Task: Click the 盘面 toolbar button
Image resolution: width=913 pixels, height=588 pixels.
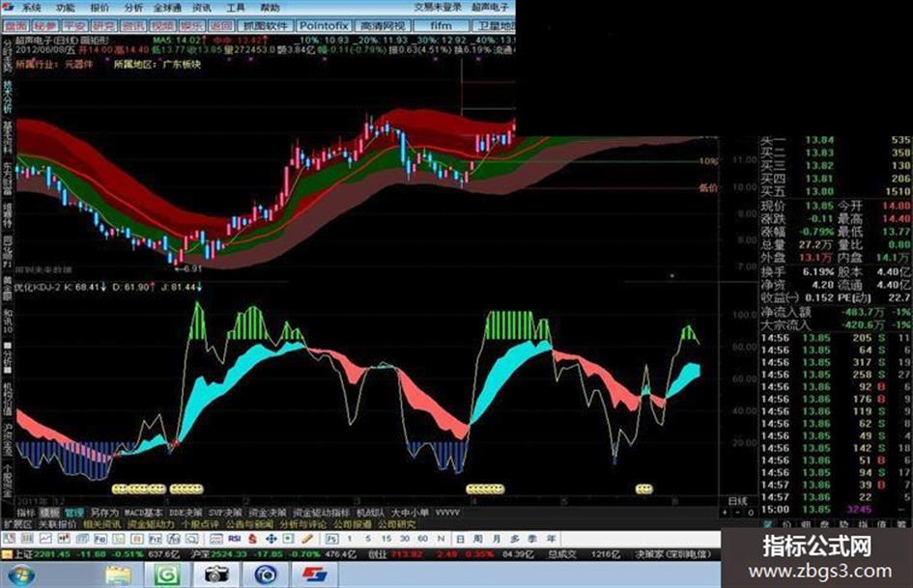Action: tap(15, 26)
